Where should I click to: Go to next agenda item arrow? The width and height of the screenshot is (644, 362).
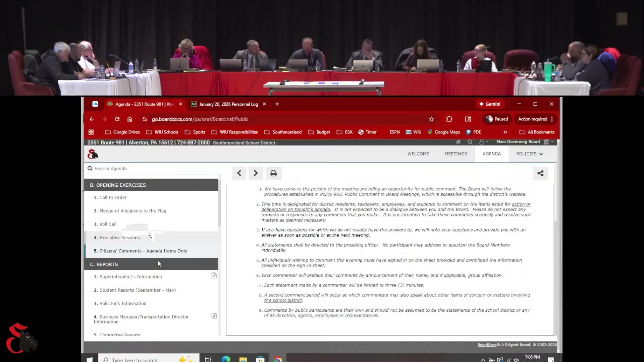pos(256,173)
